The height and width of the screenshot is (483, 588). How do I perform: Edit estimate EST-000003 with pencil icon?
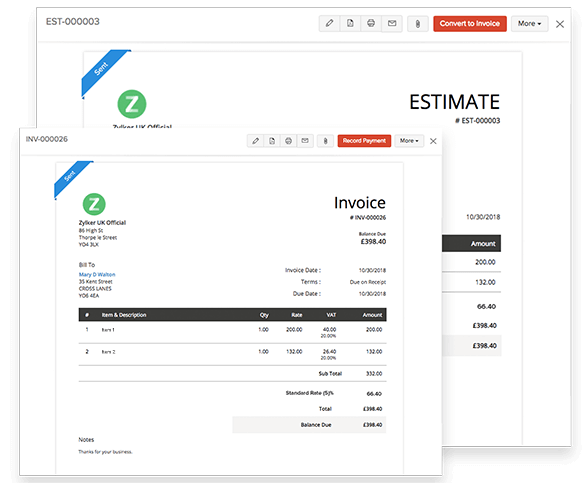329,23
